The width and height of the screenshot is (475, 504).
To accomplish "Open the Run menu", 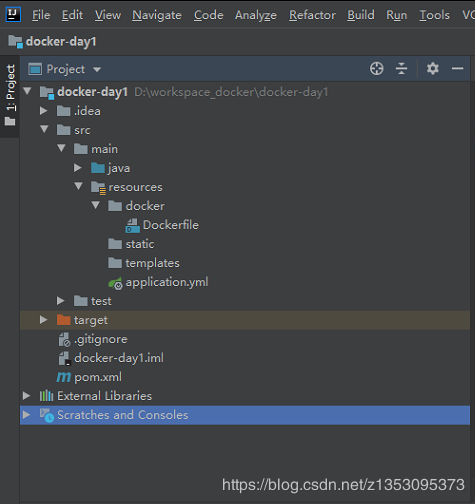I will coord(397,15).
